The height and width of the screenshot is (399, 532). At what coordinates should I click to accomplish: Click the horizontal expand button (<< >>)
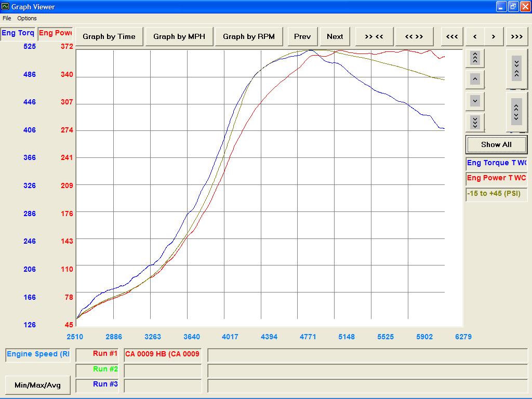414,36
